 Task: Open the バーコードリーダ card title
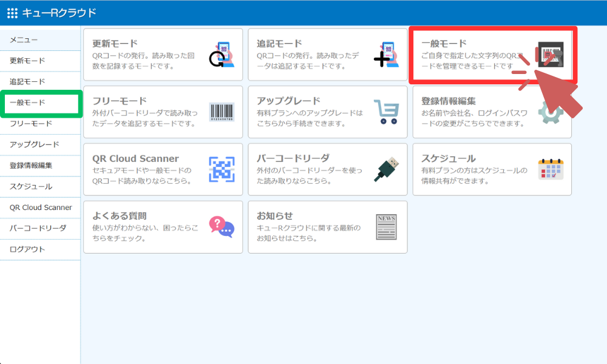tap(293, 158)
